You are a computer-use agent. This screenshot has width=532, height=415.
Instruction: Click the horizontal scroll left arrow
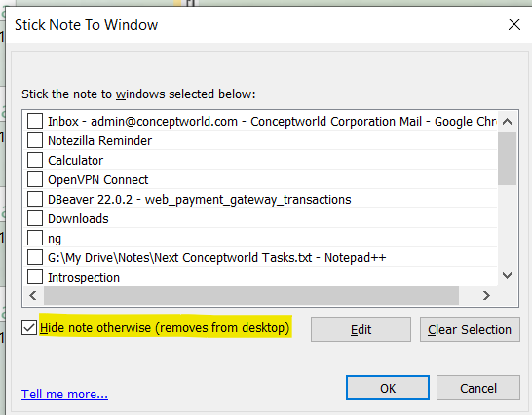point(33,296)
